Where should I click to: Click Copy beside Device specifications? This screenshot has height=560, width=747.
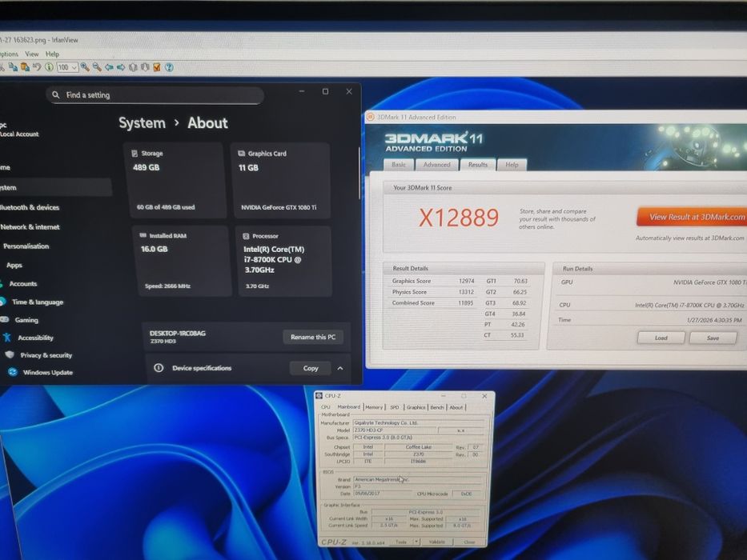(x=310, y=368)
